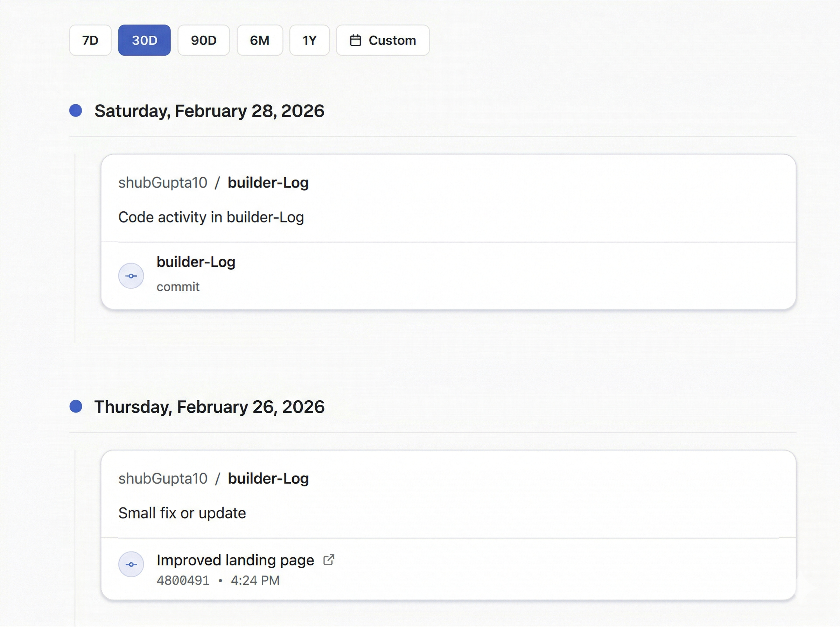Switch on the 1Y range filter
This screenshot has height=627, width=840.
(x=309, y=40)
